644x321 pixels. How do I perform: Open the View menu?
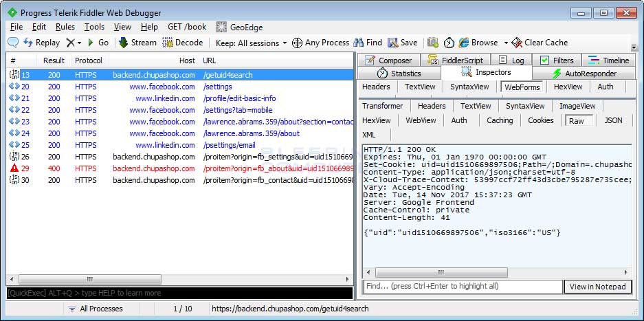122,27
